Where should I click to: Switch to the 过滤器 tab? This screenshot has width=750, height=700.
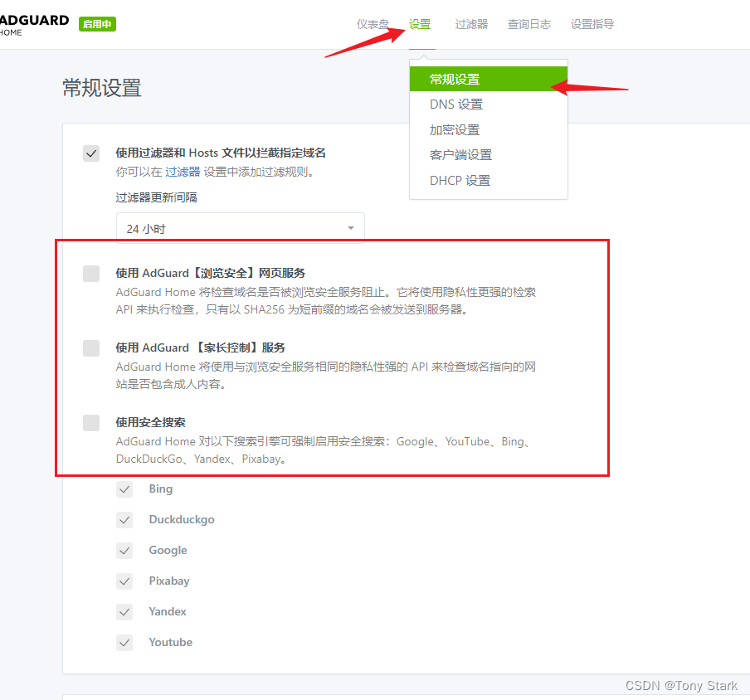(x=471, y=24)
